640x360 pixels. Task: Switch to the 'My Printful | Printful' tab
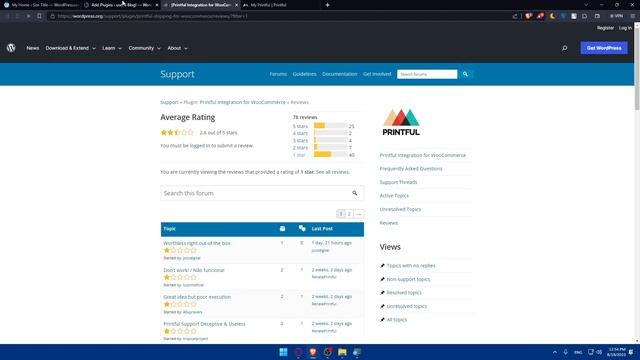click(278, 5)
